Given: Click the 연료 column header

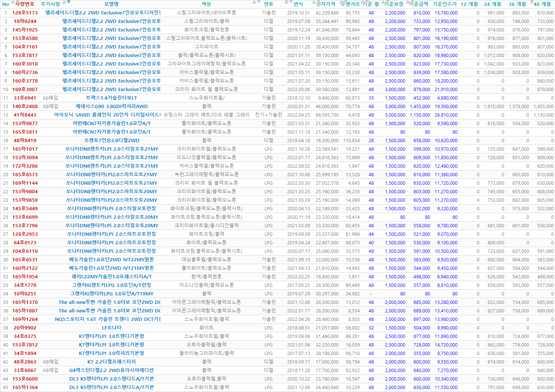Looking at the screenshot, I should [269, 4].
